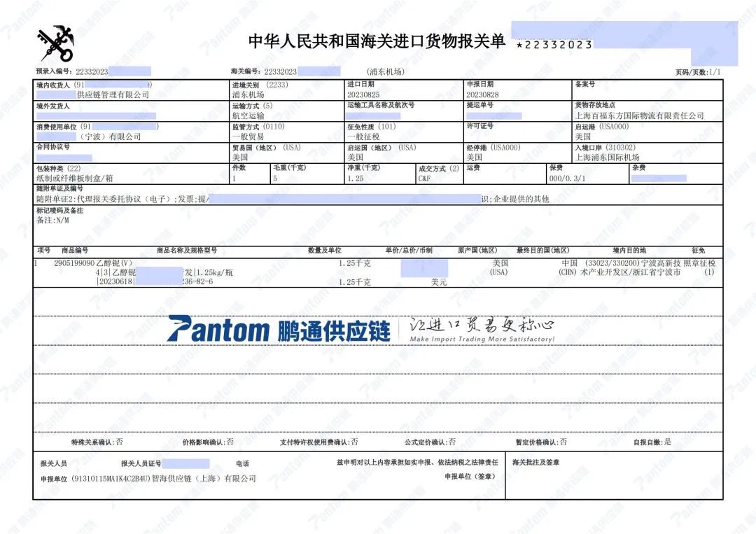Click the 进口日期 value 20230825
Image resolution: width=756 pixels, height=534 pixels.
[363, 94]
